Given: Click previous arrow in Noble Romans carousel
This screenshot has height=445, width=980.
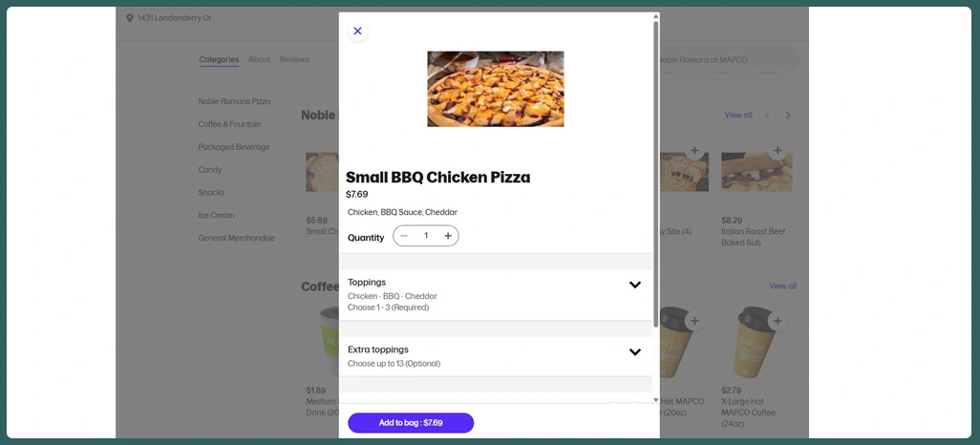Looking at the screenshot, I should [768, 115].
